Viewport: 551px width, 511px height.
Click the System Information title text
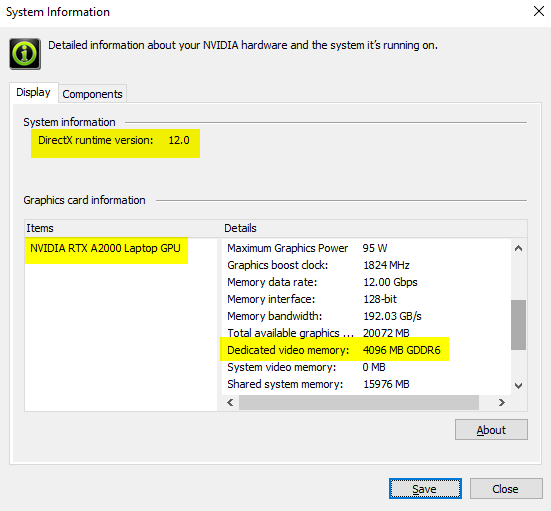pos(58,12)
